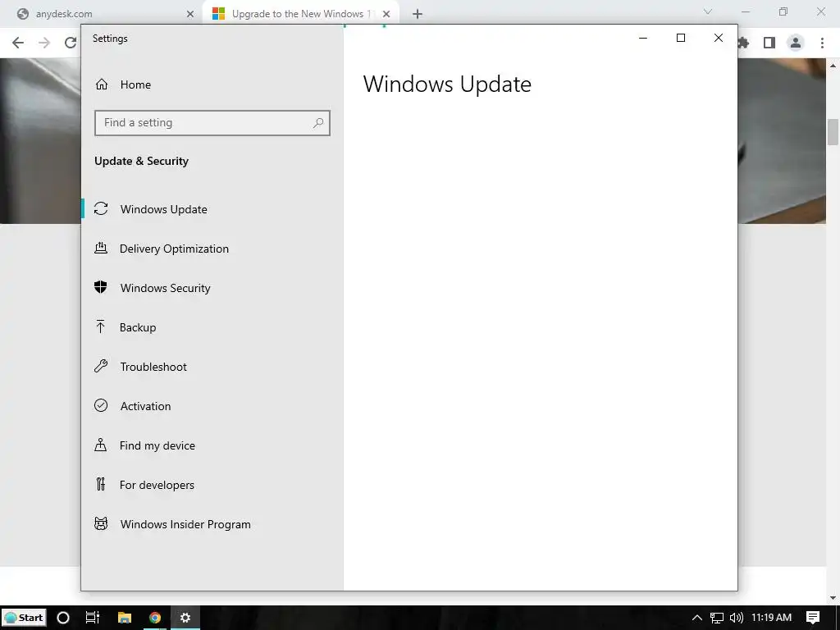
Task: Click the Windows Security shield icon
Action: coord(101,287)
